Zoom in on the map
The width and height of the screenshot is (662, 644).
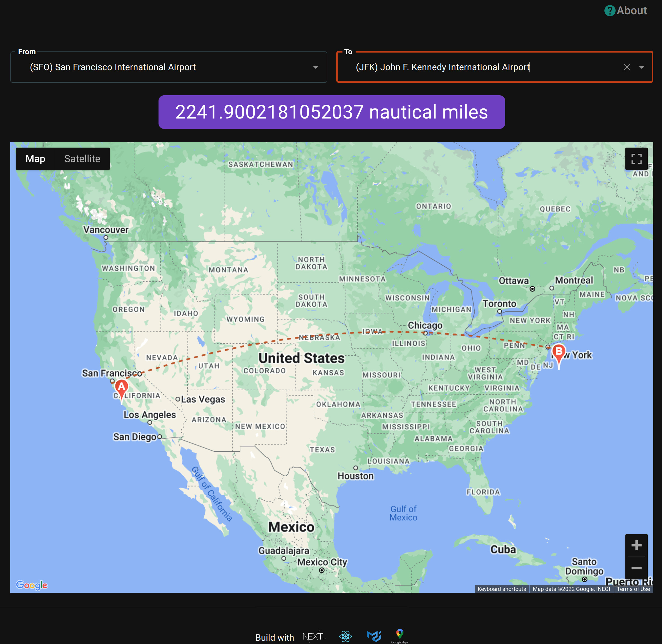point(636,545)
